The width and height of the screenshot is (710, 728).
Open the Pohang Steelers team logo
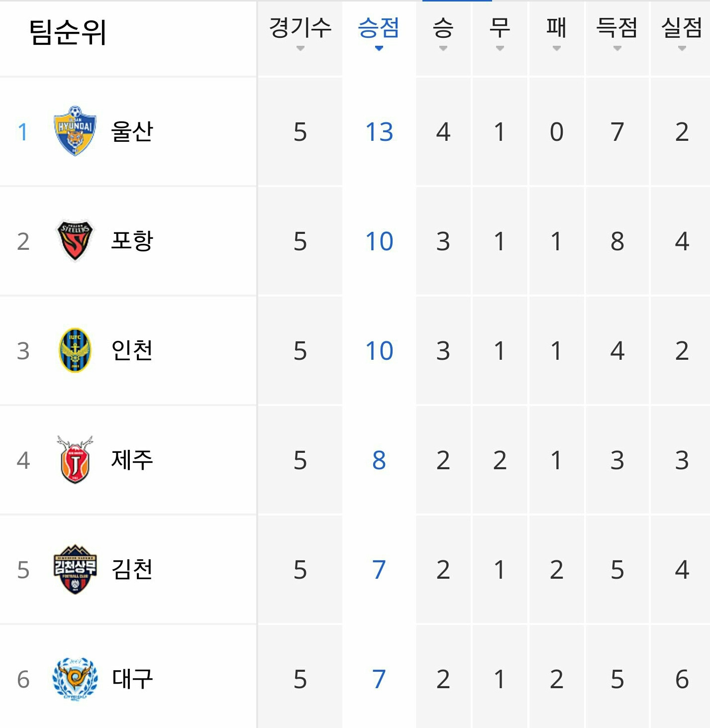pos(75,241)
